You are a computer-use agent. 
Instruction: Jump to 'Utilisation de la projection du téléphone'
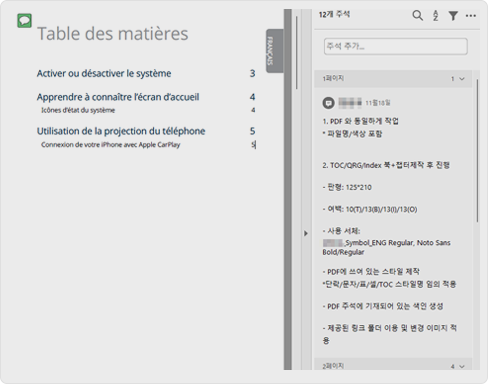[121, 131]
